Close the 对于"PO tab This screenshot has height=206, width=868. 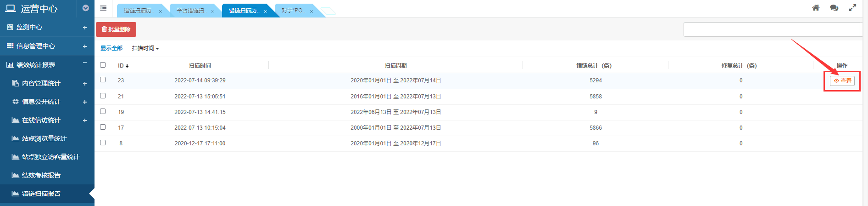coord(312,11)
